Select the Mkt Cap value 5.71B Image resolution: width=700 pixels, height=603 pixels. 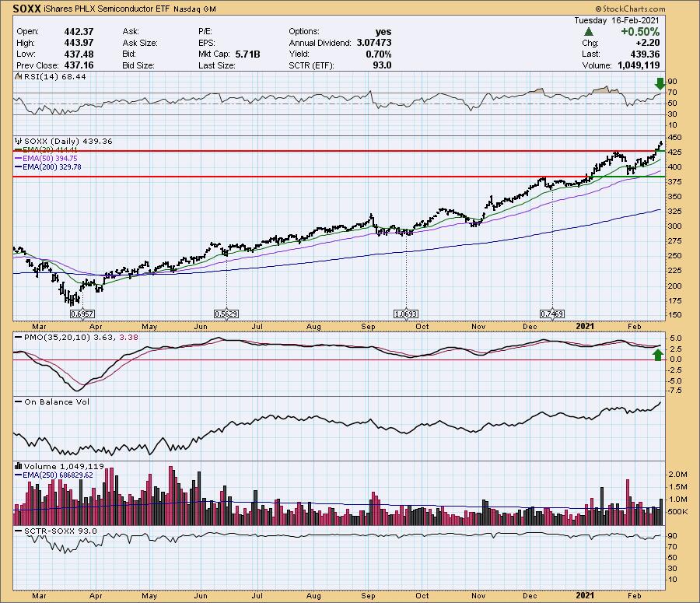[247, 54]
